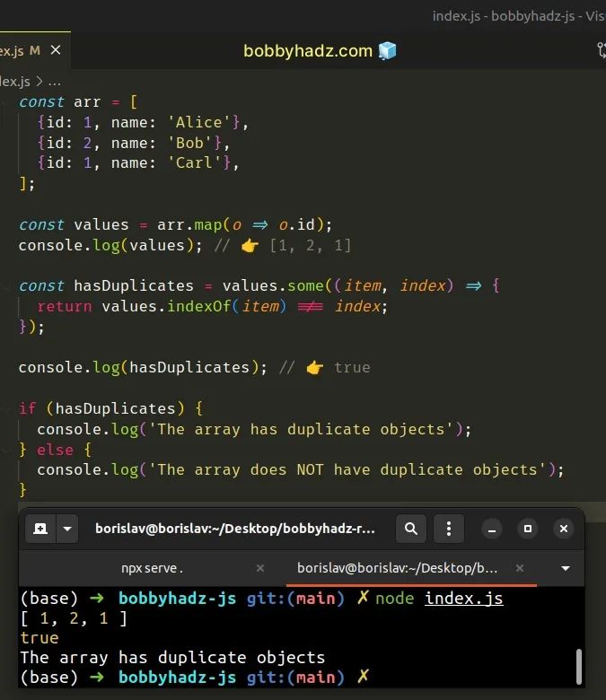Screen dimensions: 606x700
Task: Click the 'node' command in terminal
Action: pos(395,599)
